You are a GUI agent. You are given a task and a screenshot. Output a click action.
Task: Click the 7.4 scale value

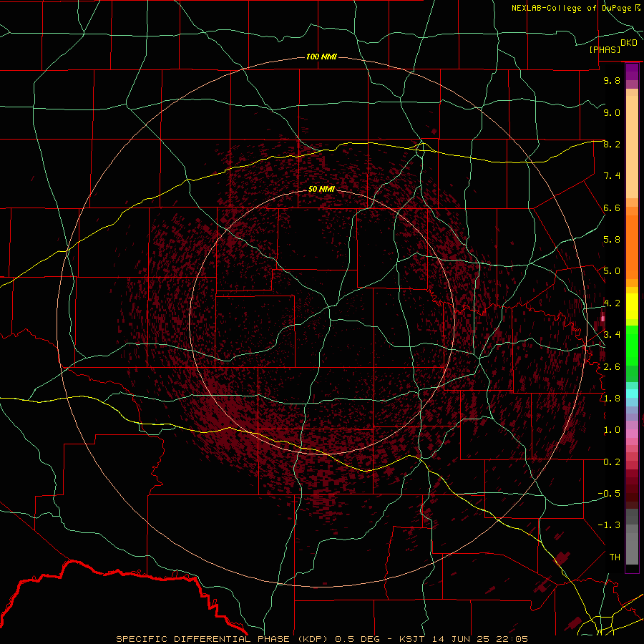612,176
